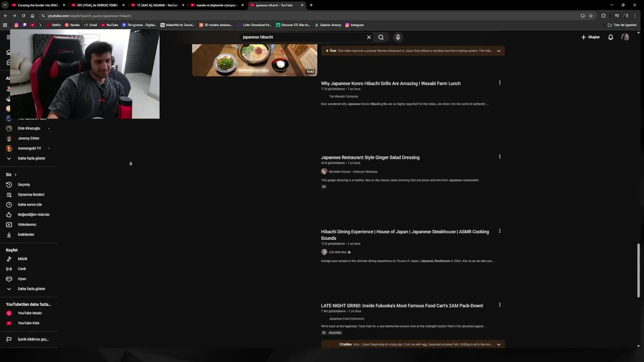Close the 'Crossing the border into IRAQ' tab
Image resolution: width=644 pixels, height=362 pixels.
[64, 5]
